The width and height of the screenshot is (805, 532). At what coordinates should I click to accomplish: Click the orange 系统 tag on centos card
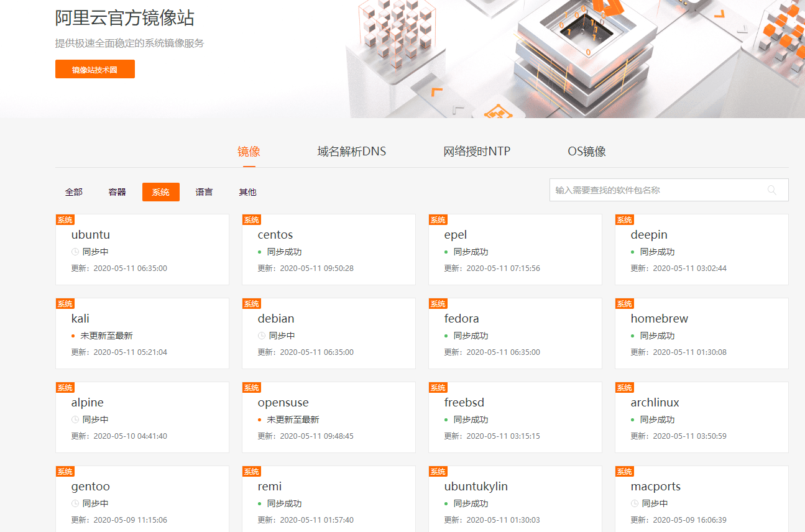pyautogui.click(x=252, y=220)
